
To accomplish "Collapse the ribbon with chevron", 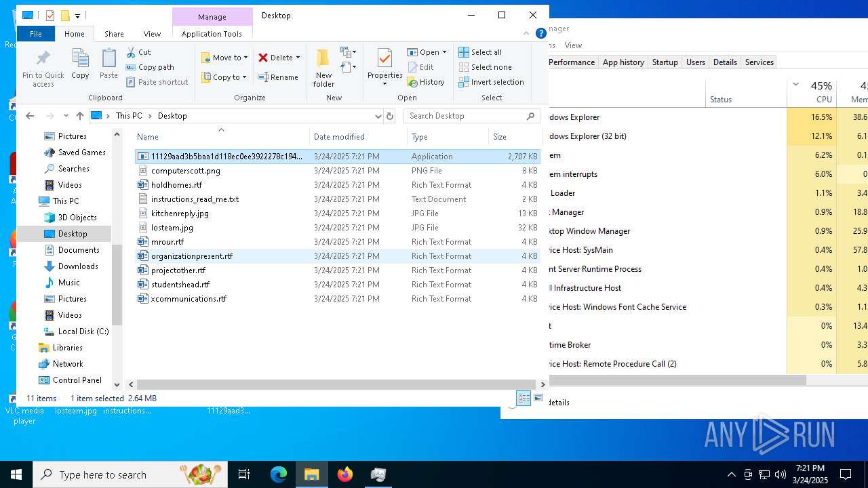I will tap(526, 33).
